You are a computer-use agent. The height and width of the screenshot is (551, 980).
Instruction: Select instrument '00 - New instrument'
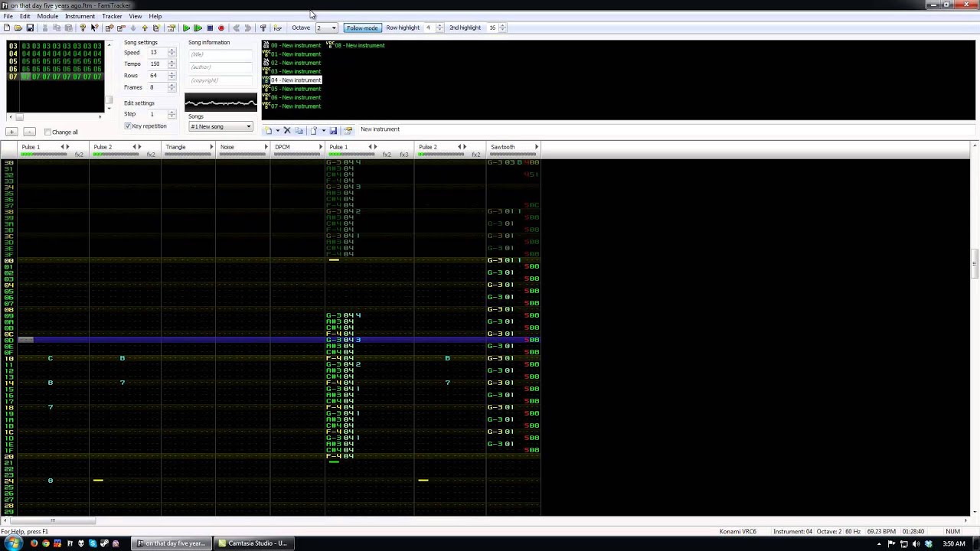[x=292, y=45]
